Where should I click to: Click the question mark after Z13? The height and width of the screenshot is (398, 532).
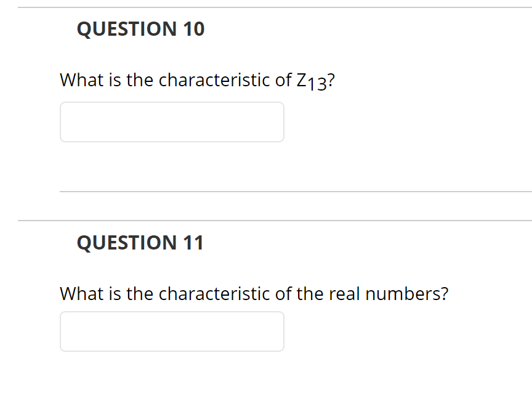pyautogui.click(x=331, y=79)
